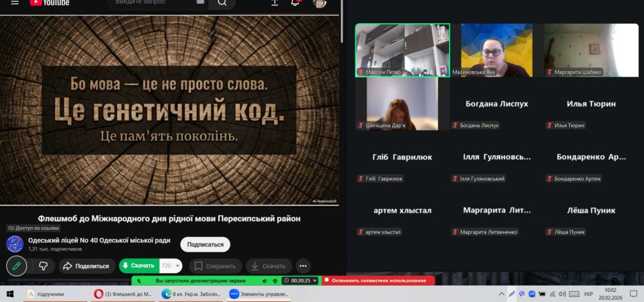Click into the YouTube search field
Screen dimensions: 644x302
pos(157,3)
